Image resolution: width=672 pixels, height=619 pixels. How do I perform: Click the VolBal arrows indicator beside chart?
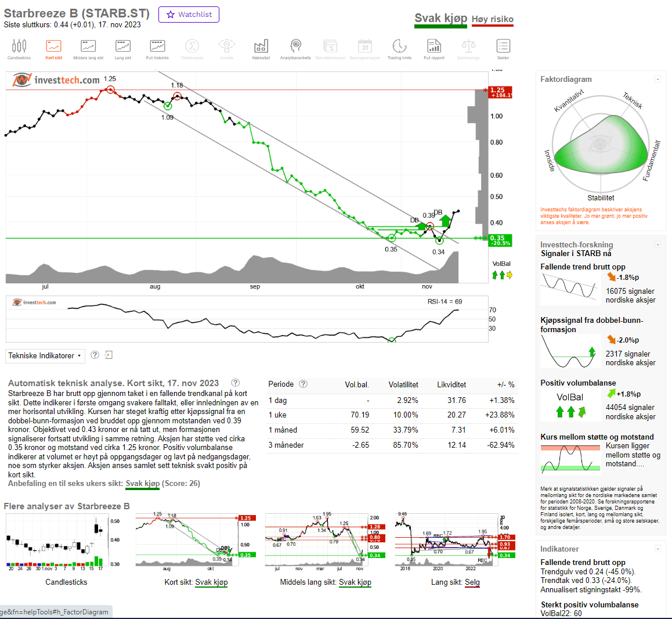click(502, 275)
